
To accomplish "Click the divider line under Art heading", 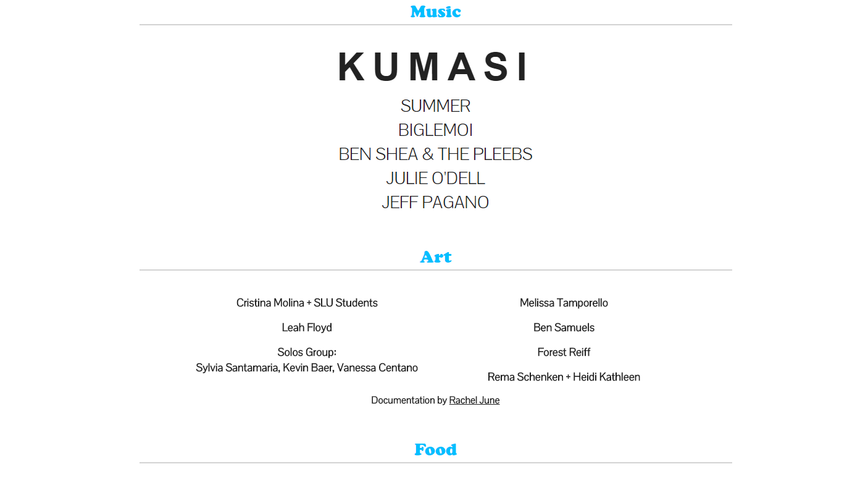I will (435, 270).
